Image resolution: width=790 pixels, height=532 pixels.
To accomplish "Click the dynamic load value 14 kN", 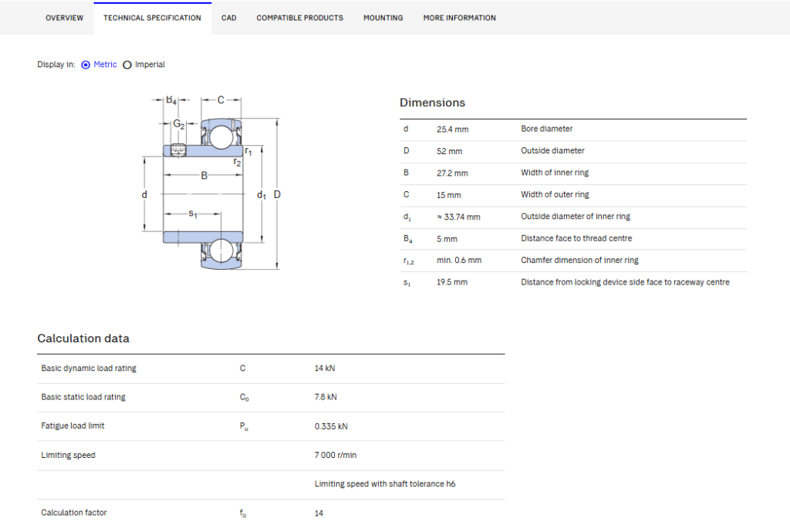I will pos(325,369).
